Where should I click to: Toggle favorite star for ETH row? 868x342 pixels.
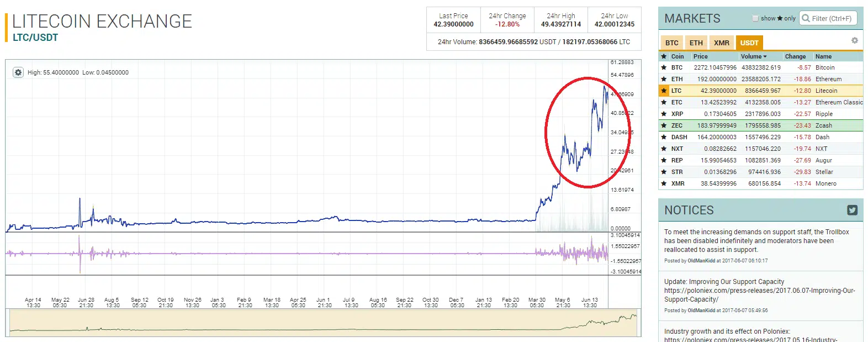click(664, 79)
